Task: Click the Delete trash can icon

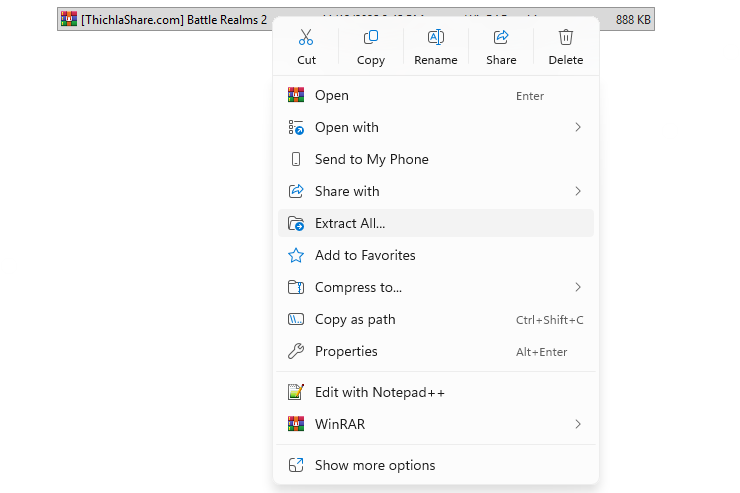Action: [565, 38]
